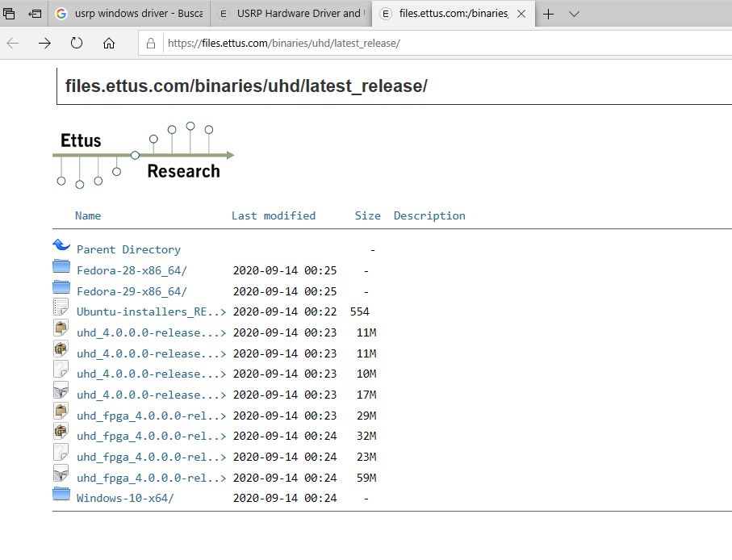Click the text file icon for Ubuntu-installers
Image resolution: width=732 pixels, height=560 pixels.
point(61,307)
